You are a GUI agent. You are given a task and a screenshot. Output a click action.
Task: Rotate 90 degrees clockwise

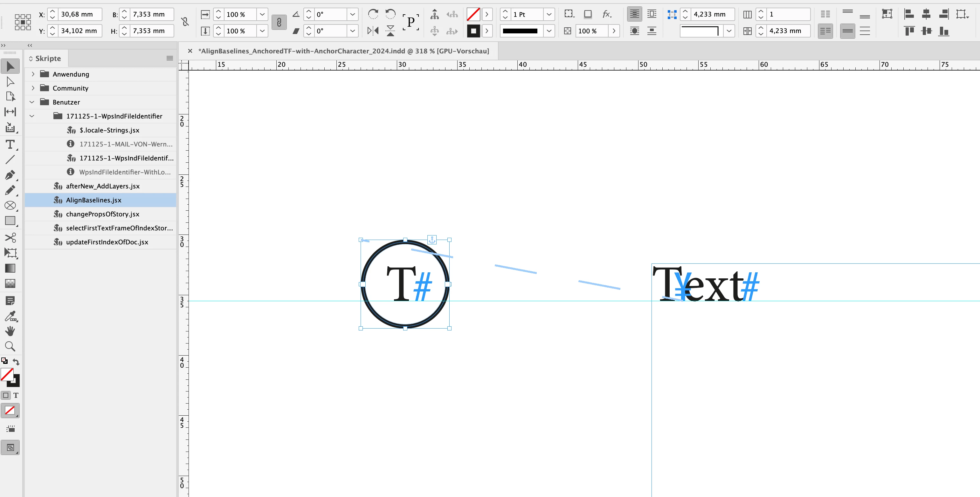(x=373, y=14)
